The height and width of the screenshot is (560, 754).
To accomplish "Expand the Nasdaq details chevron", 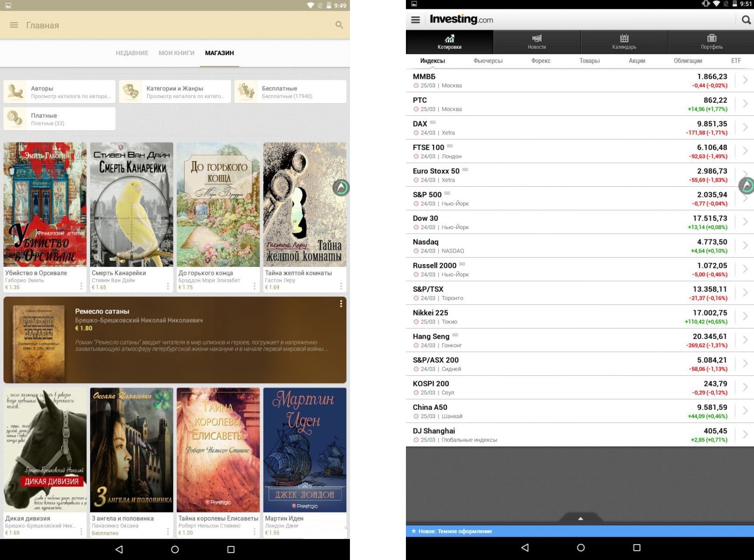I will pos(745,245).
